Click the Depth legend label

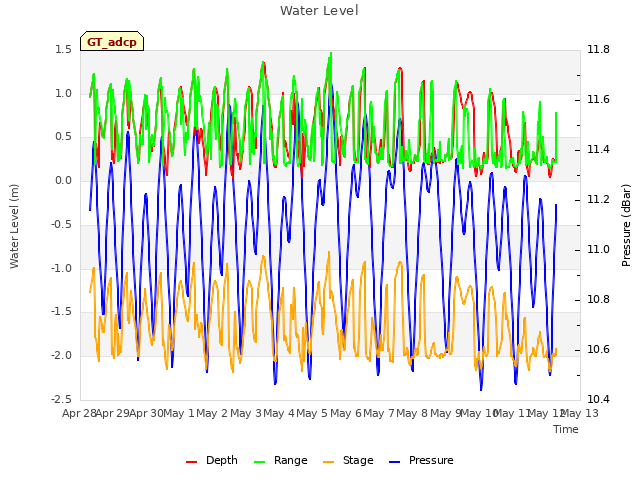click(x=222, y=460)
